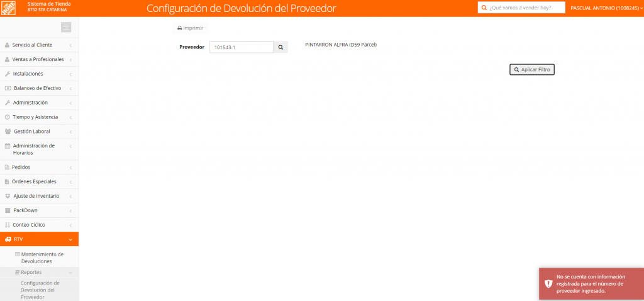Expand Instalaciones chevron
The height and width of the screenshot is (301, 644).
tap(70, 74)
